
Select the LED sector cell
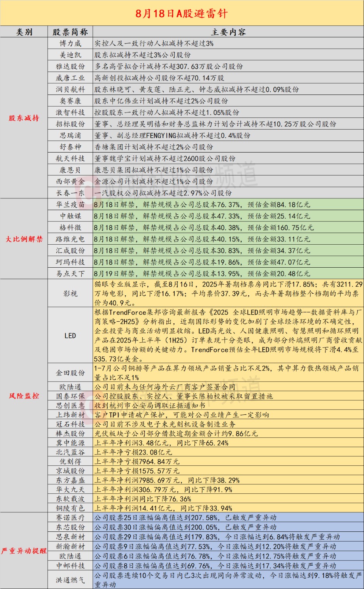pyautogui.click(x=70, y=335)
